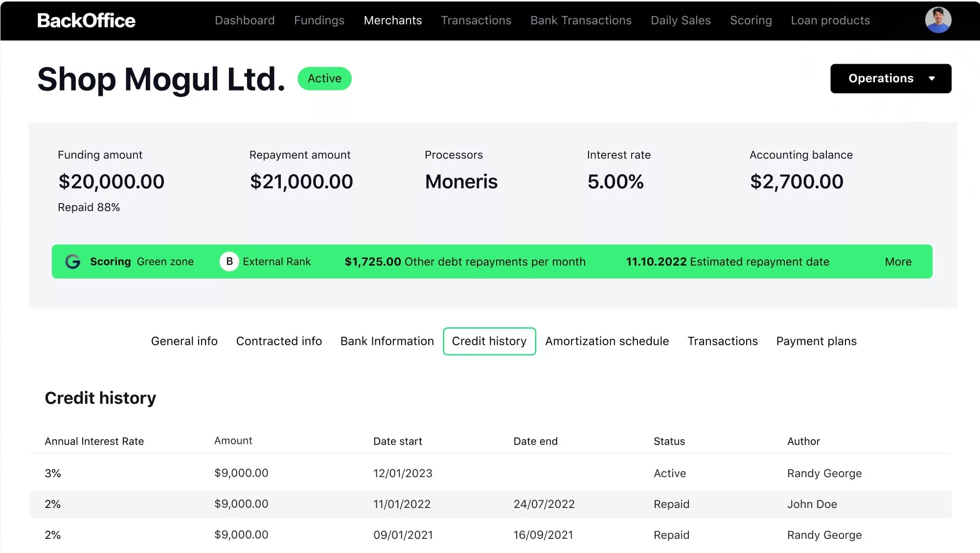Click the Moneris processor name
The height and width of the screenshot is (553, 980).
tap(461, 182)
